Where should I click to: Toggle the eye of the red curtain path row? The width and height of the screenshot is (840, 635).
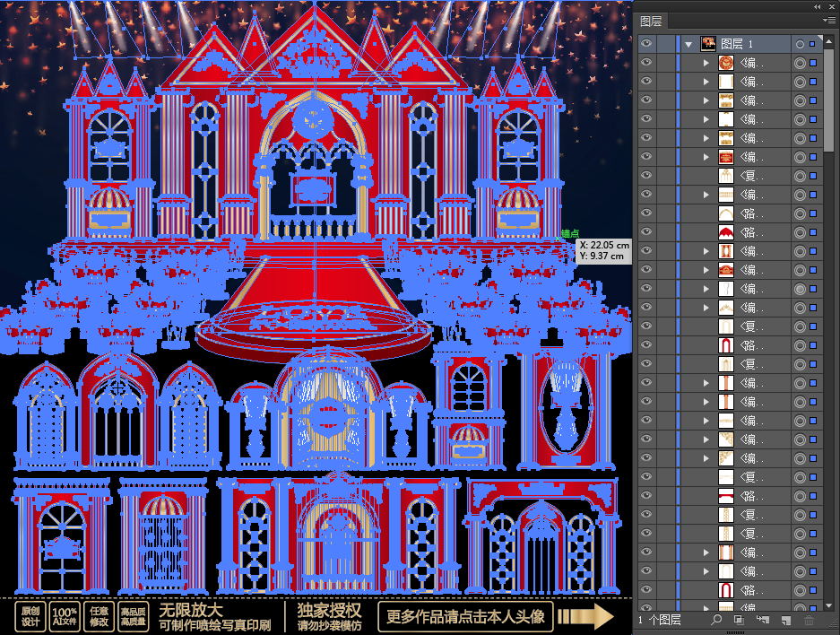pyautogui.click(x=646, y=496)
